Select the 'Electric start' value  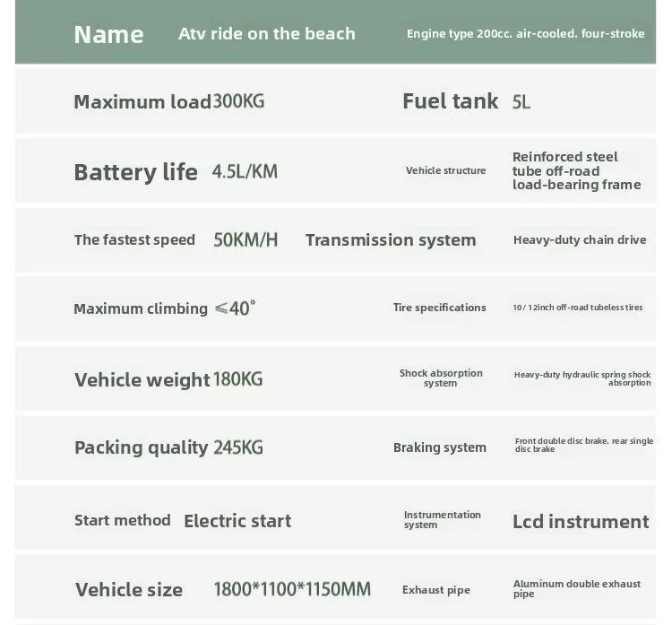237,521
